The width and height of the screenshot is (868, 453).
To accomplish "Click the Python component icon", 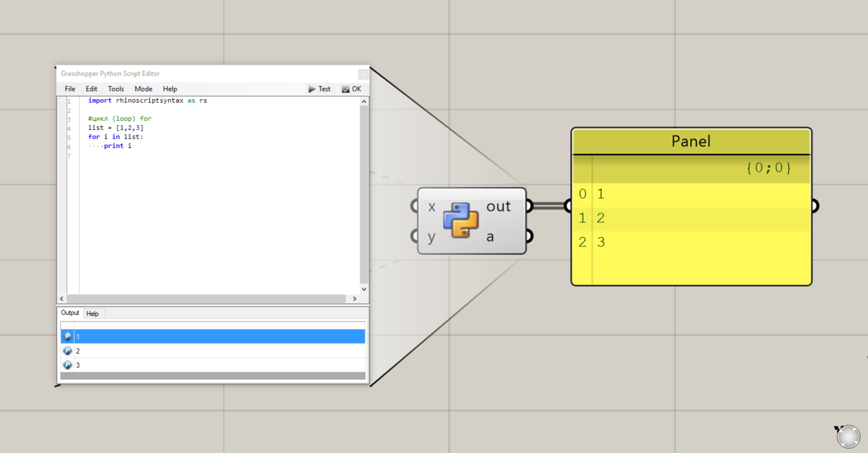I will pyautogui.click(x=461, y=220).
